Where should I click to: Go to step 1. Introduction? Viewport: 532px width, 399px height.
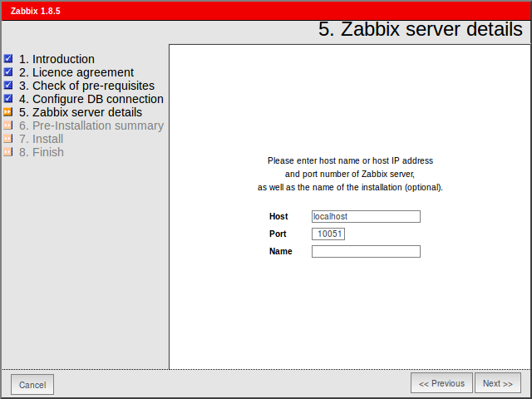click(x=57, y=59)
